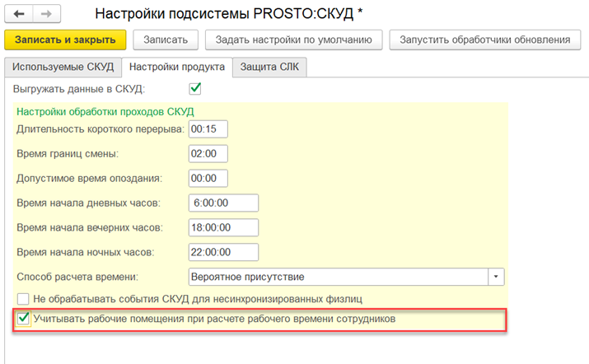Click 'Время начала дневных часов' field
The height and width of the screenshot is (364, 589).
(x=223, y=203)
